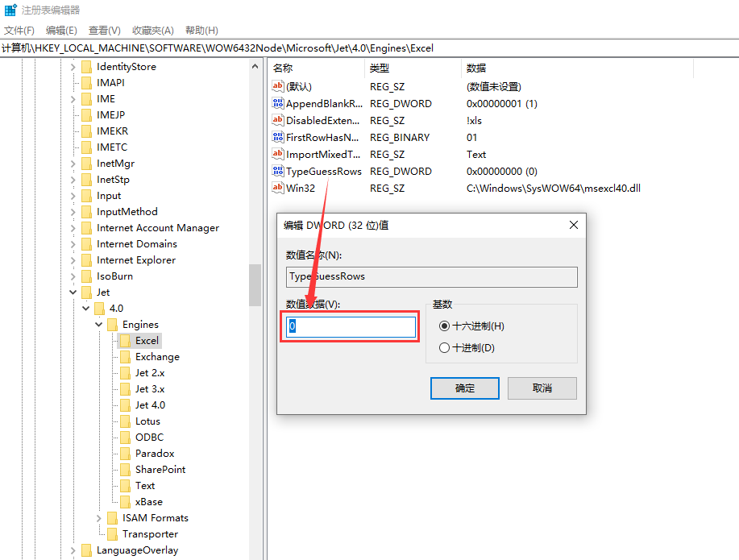739x560 pixels.
Task: Click the tree pane vertical scrollbar thumb
Action: pos(255,285)
